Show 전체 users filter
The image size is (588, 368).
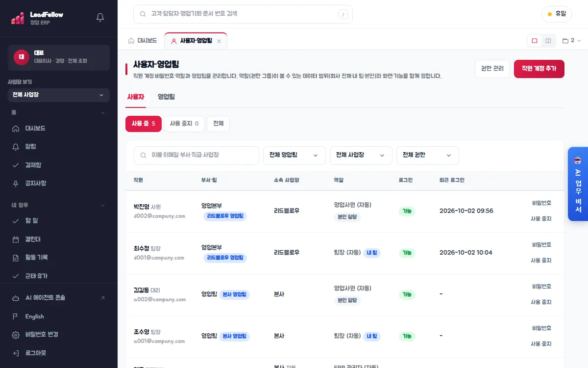(218, 124)
